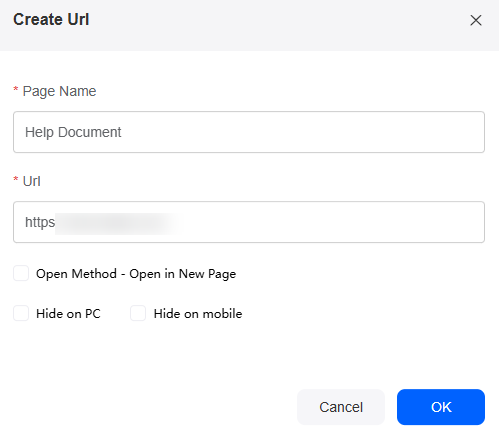Viewport: 499px width, 434px height.
Task: Place cursor after 'https' in Url field
Action: pos(55,222)
